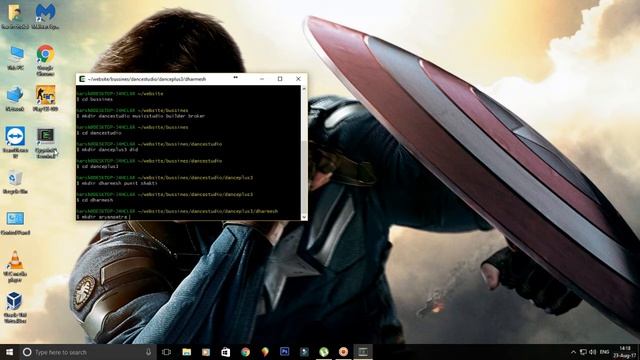The image size is (640, 360).
Task: Open the green circular taskbar icon
Action: coord(324,352)
